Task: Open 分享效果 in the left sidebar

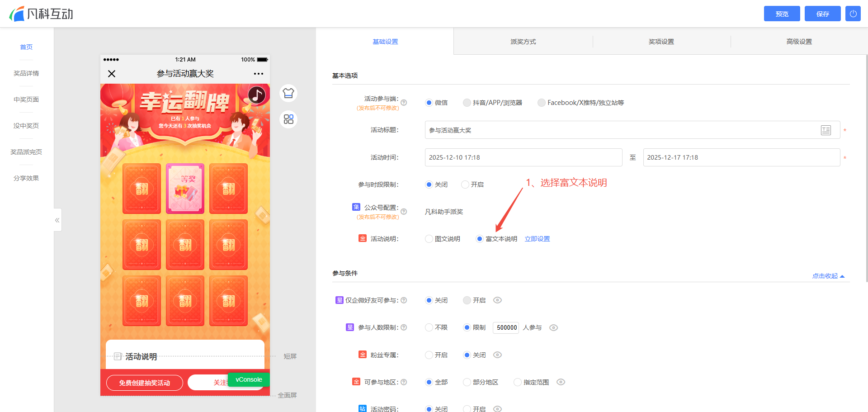Action: coord(26,178)
